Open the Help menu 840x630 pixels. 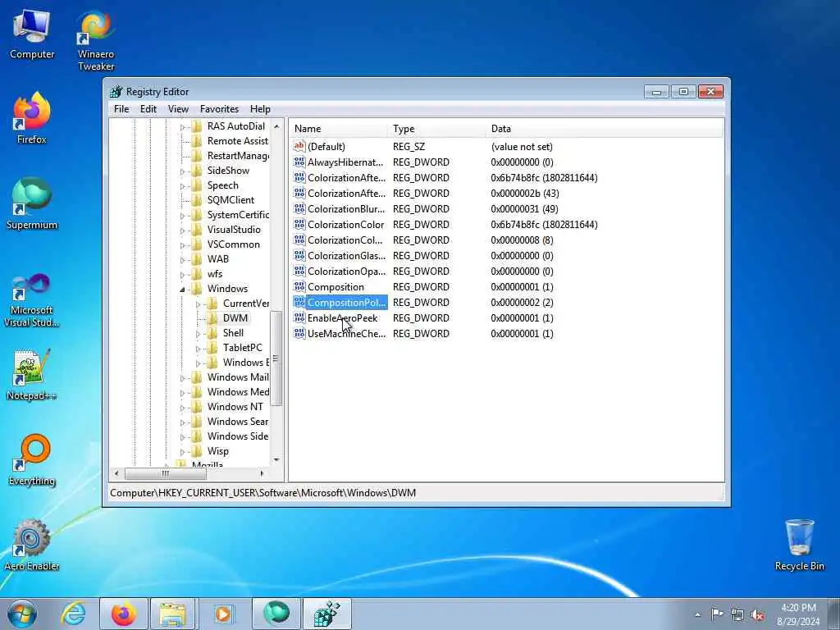260,109
